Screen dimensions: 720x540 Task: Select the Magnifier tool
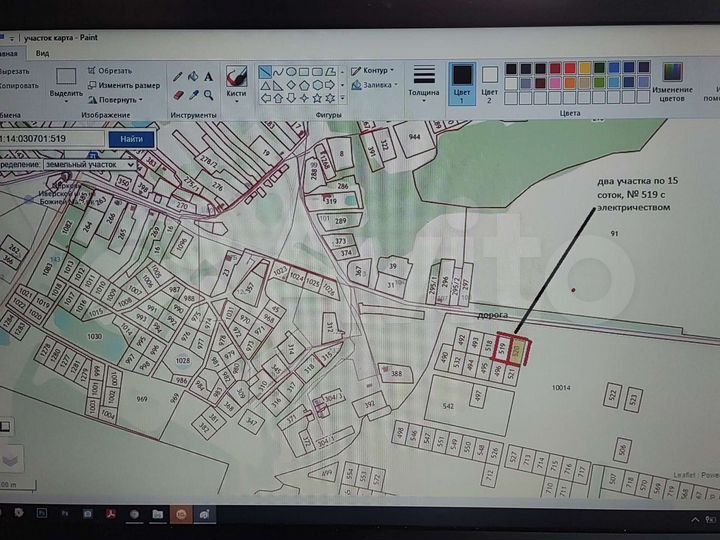208,95
